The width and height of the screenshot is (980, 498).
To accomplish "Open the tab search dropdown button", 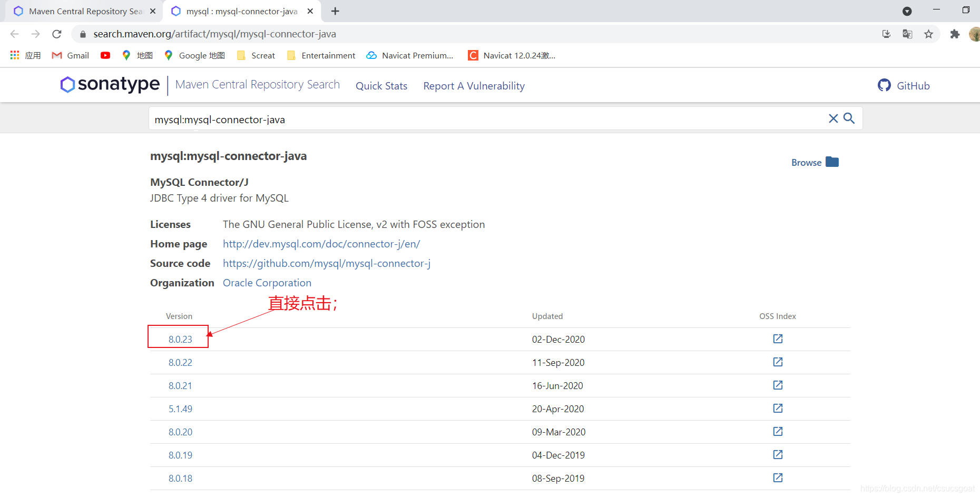I will [x=907, y=11].
